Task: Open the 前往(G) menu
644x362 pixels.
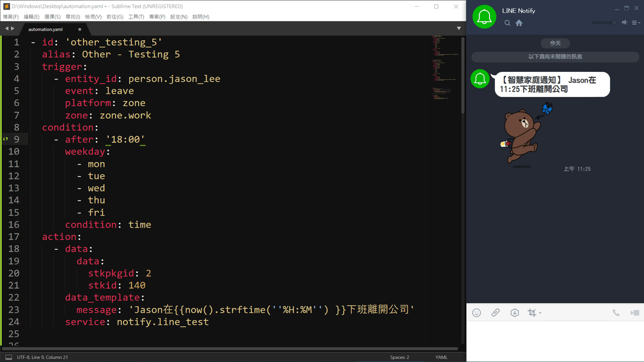Action: 115,17
